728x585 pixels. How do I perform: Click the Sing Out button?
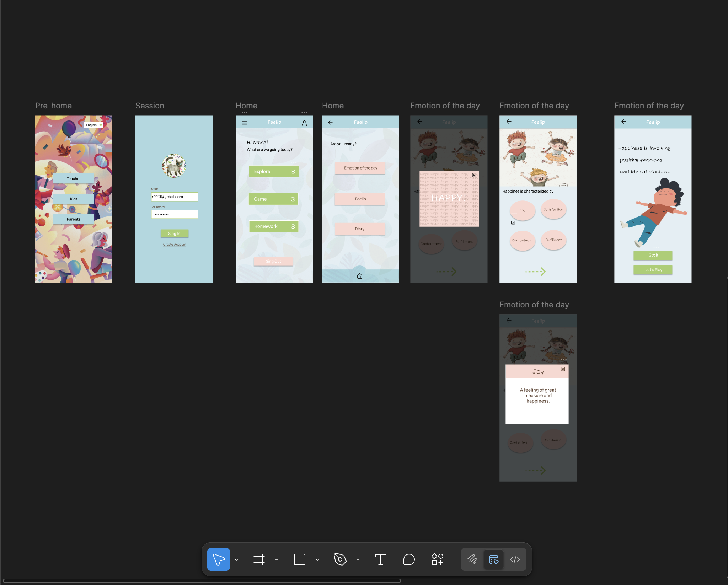(273, 261)
